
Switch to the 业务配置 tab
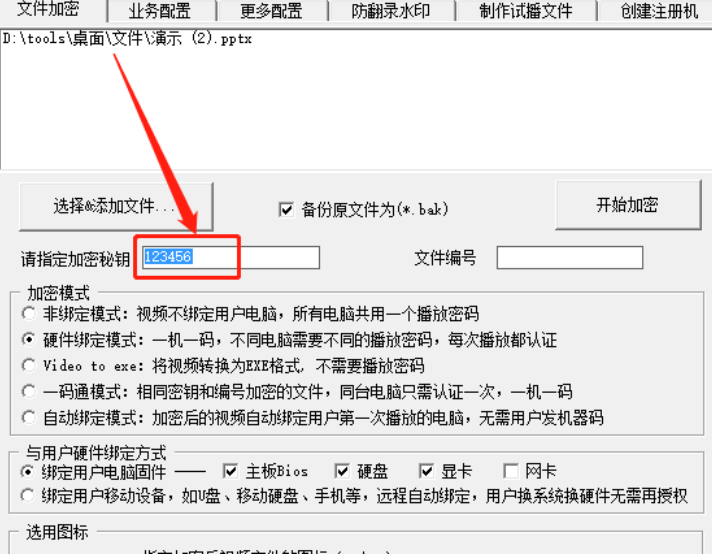pos(160,11)
